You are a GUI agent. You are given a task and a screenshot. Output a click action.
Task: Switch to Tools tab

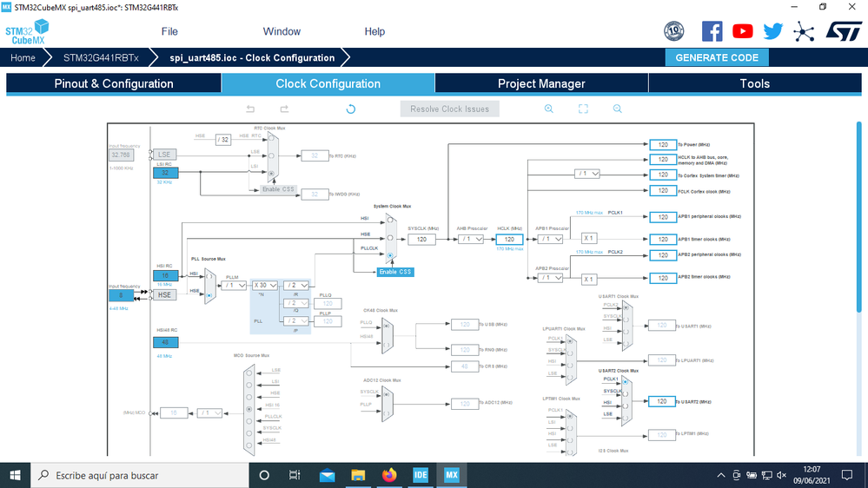coord(755,83)
